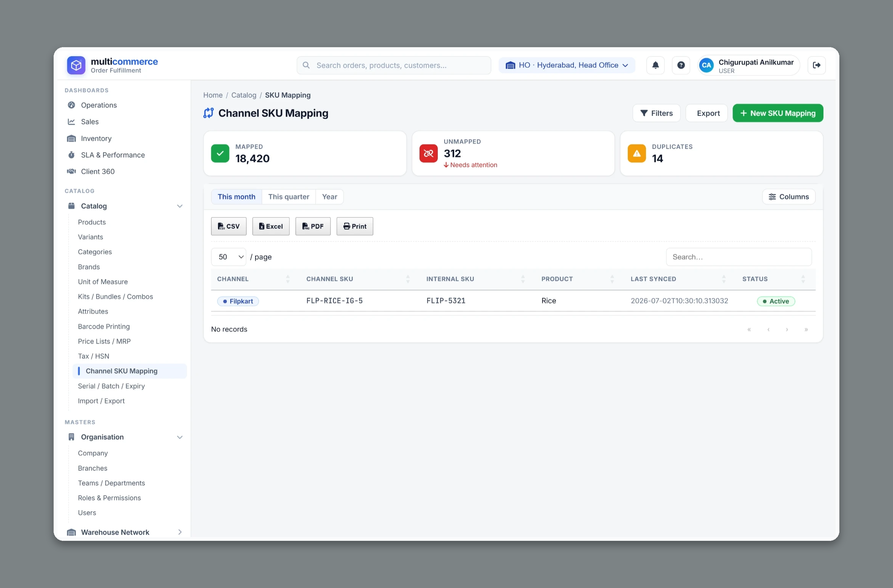893x588 pixels.
Task: Click the search magnifier icon in header
Action: (x=306, y=65)
